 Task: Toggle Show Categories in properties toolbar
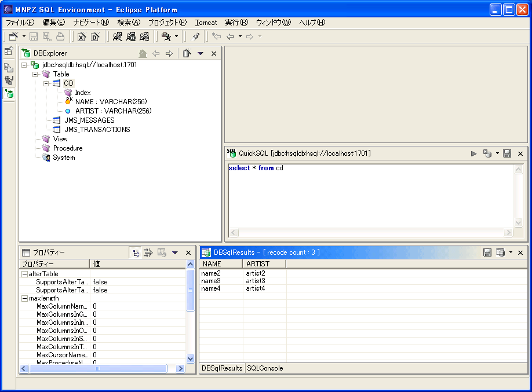136,252
